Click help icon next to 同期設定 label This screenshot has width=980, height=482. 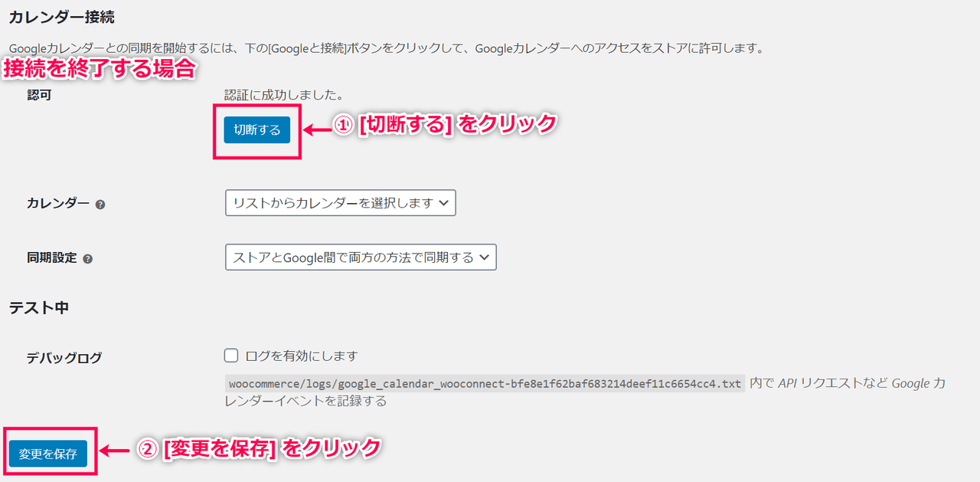[87, 259]
